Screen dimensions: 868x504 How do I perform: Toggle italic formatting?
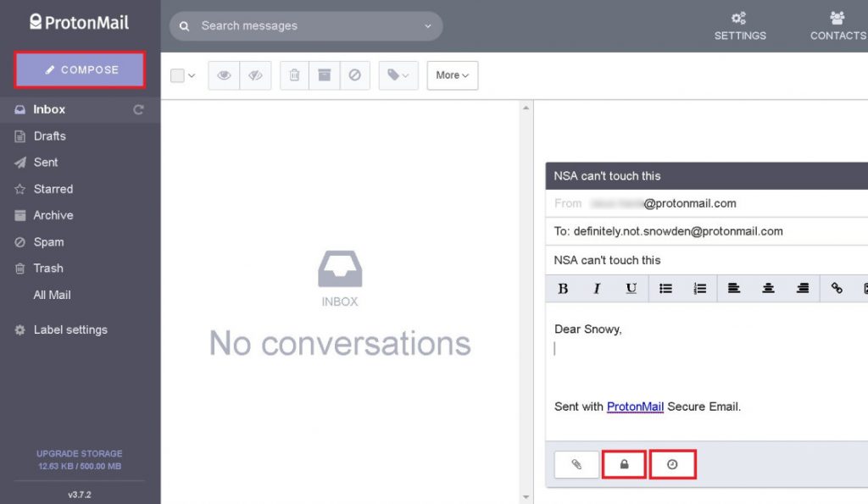(597, 288)
